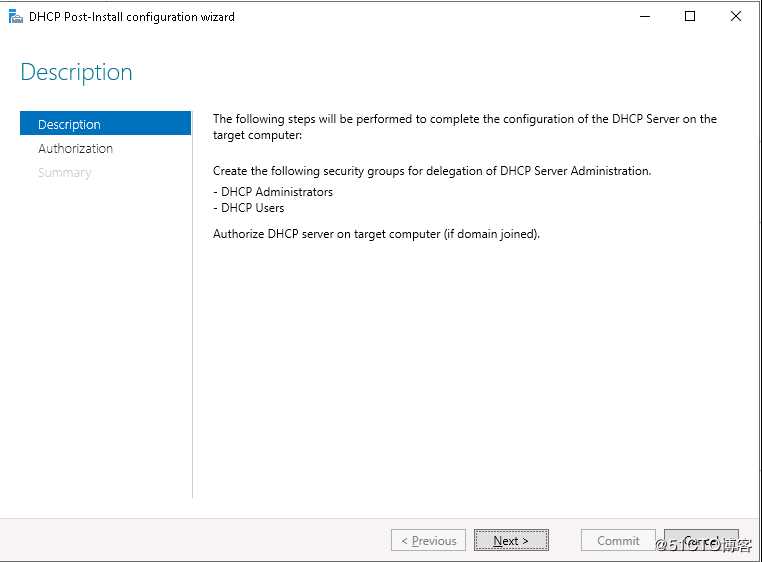Viewport: 762px width, 562px height.
Task: Click the < Previous button
Action: pyautogui.click(x=428, y=540)
